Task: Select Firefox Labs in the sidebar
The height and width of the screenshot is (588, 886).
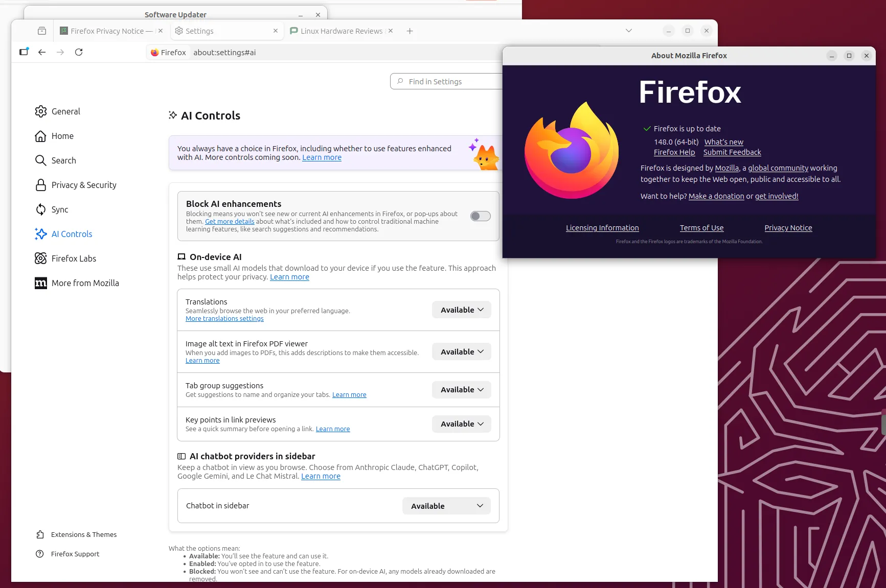Action: coord(73,258)
